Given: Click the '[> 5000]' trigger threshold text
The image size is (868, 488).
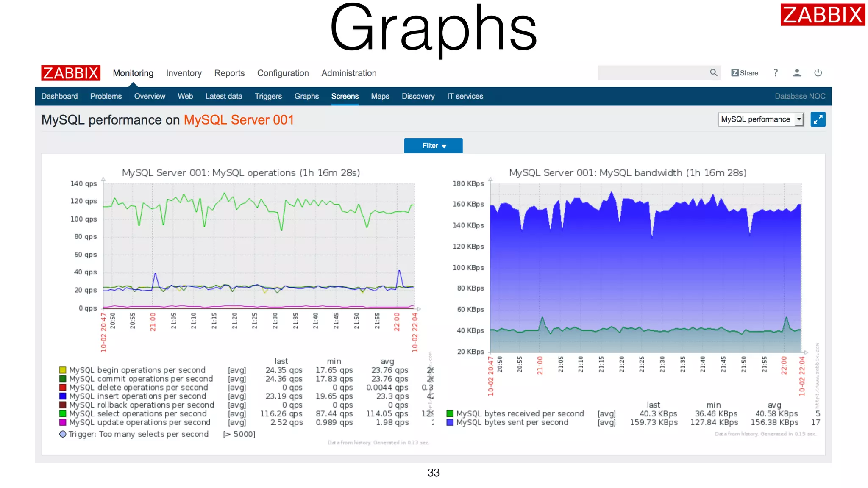Looking at the screenshot, I should (239, 434).
